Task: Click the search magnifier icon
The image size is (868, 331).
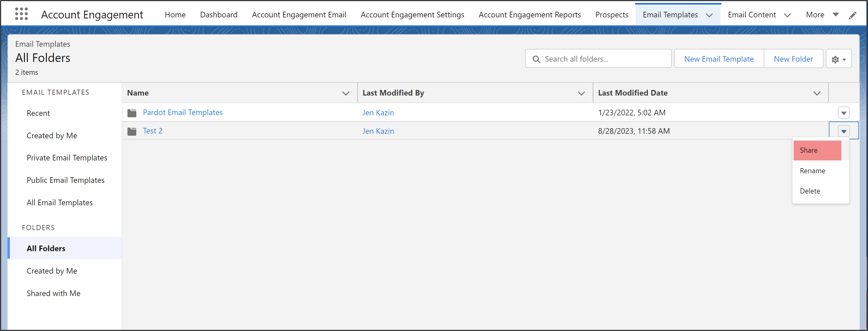Action: click(x=536, y=59)
